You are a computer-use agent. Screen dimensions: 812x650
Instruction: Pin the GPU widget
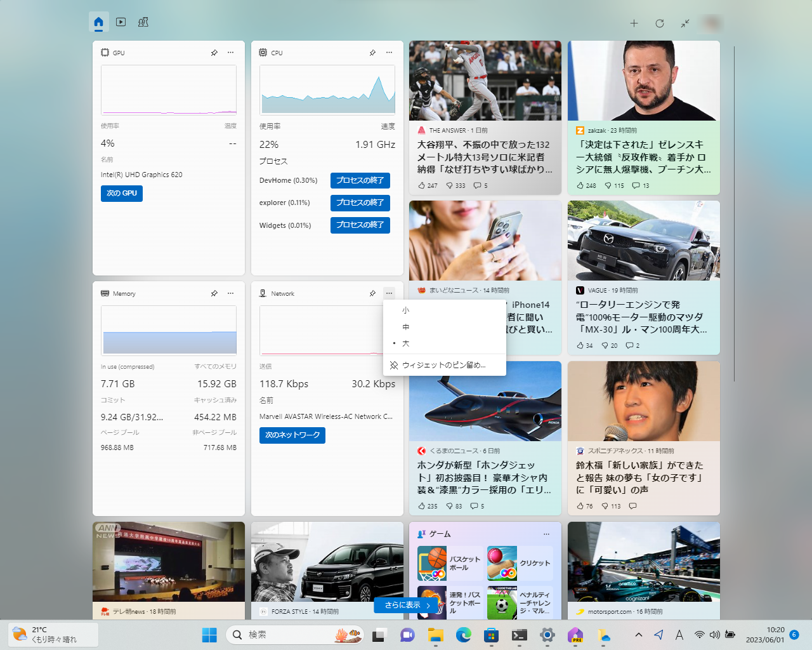(x=214, y=53)
